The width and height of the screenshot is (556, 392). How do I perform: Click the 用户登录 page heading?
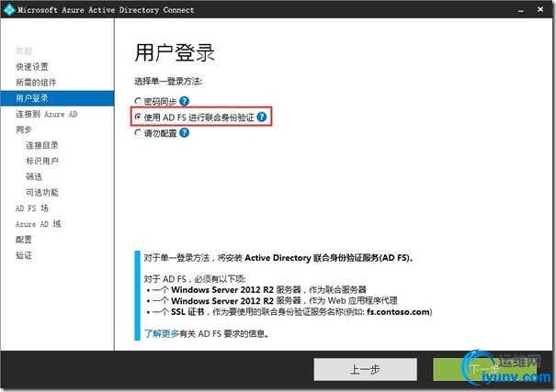pyautogui.click(x=175, y=52)
